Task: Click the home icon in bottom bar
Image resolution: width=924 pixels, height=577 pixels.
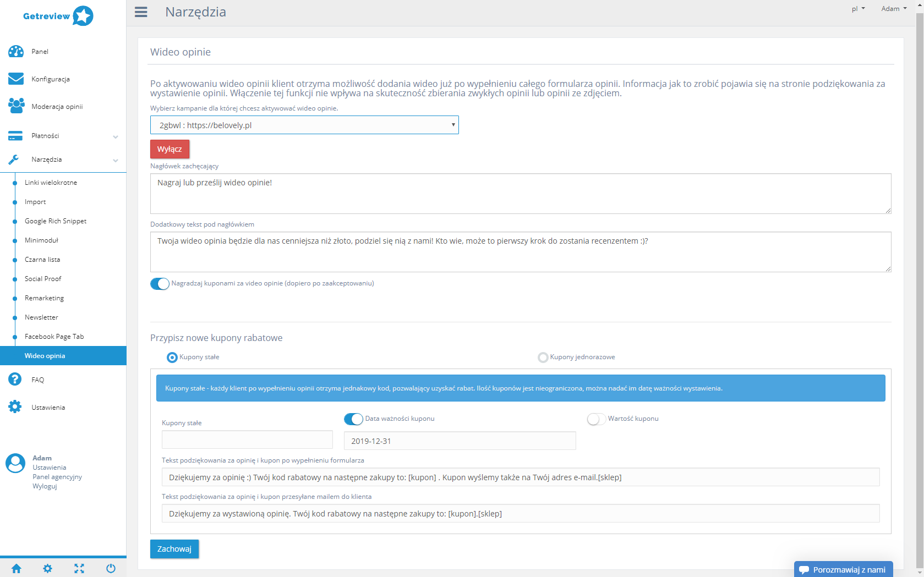Action: tap(16, 568)
